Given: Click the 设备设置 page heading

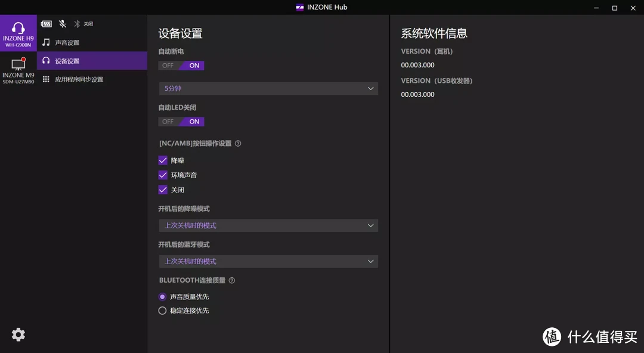Looking at the screenshot, I should [180, 33].
